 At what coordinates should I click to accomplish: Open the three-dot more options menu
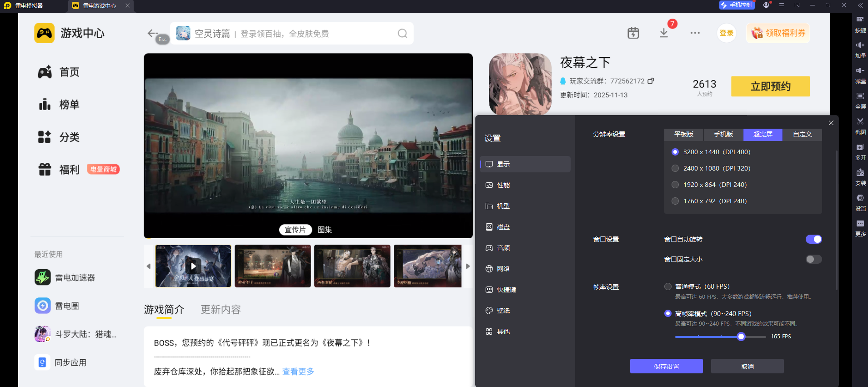coord(695,33)
